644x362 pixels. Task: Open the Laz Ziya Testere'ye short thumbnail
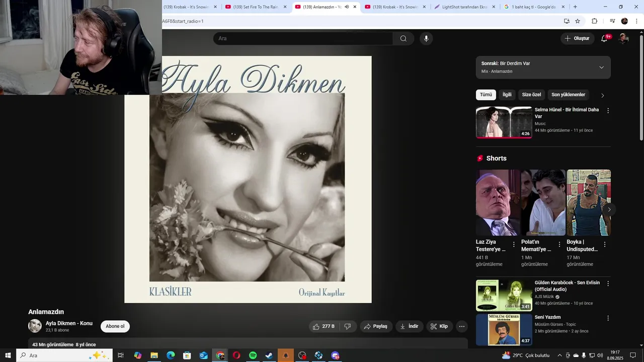coord(498,203)
